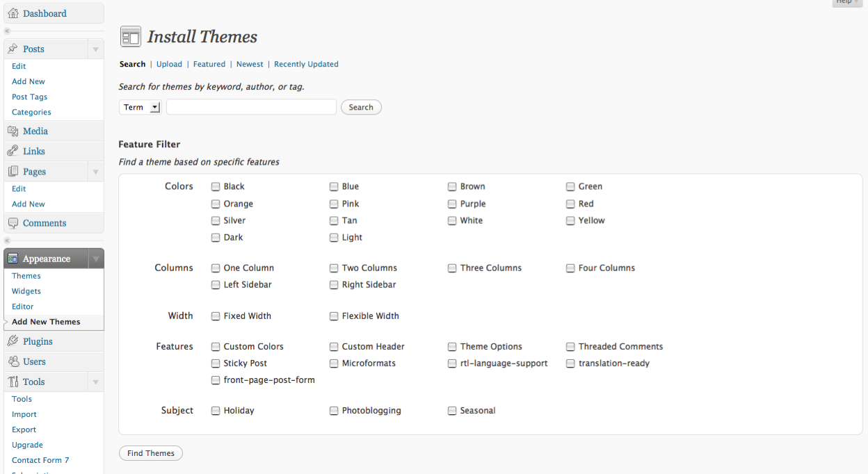Toggle the Appearance menu arrow
Image resolution: width=868 pixels, height=474 pixels.
pyautogui.click(x=96, y=259)
